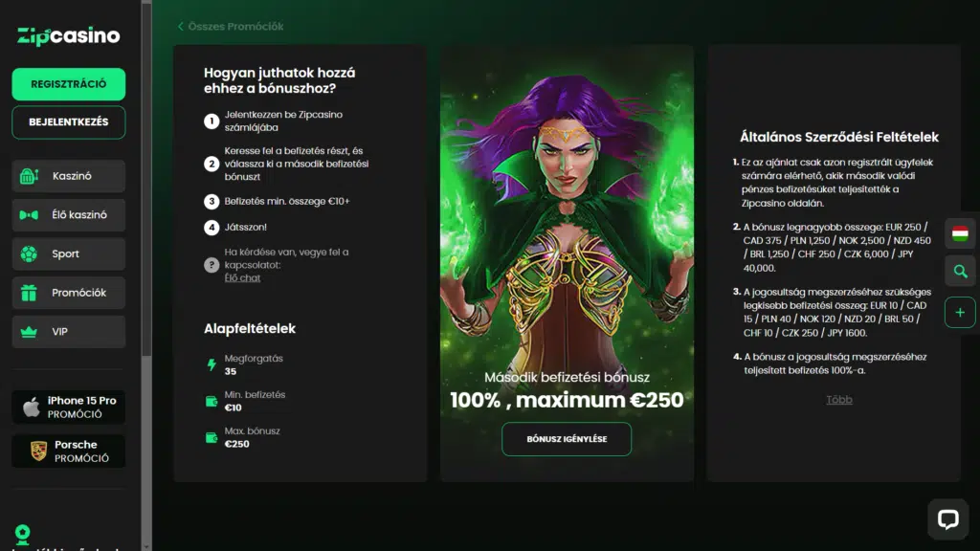
Task: Select Promóciók in the sidebar
Action: tap(68, 293)
